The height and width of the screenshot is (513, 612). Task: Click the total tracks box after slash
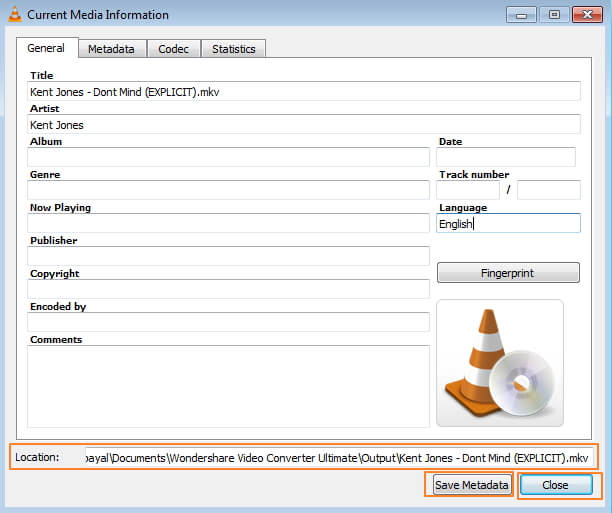coord(549,191)
